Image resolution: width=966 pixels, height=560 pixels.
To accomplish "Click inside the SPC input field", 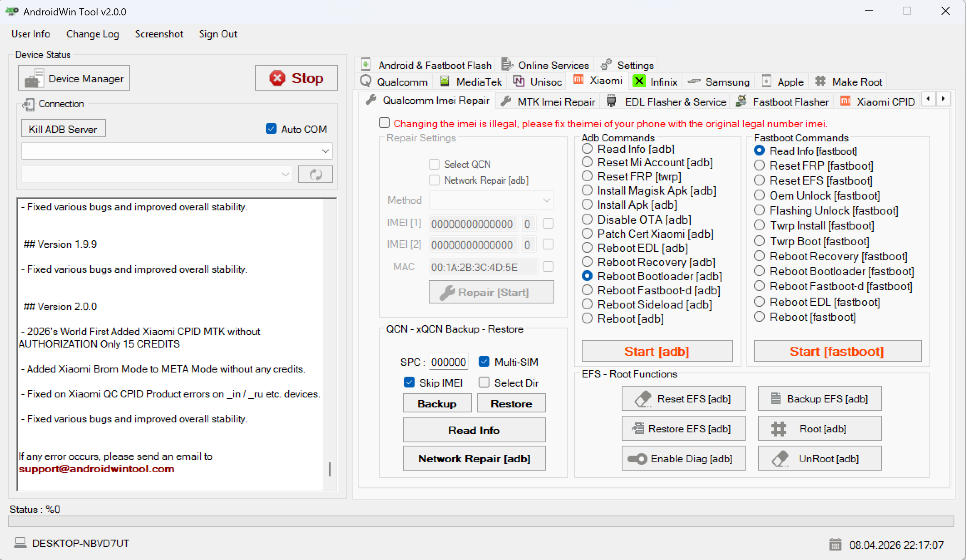I will point(448,362).
